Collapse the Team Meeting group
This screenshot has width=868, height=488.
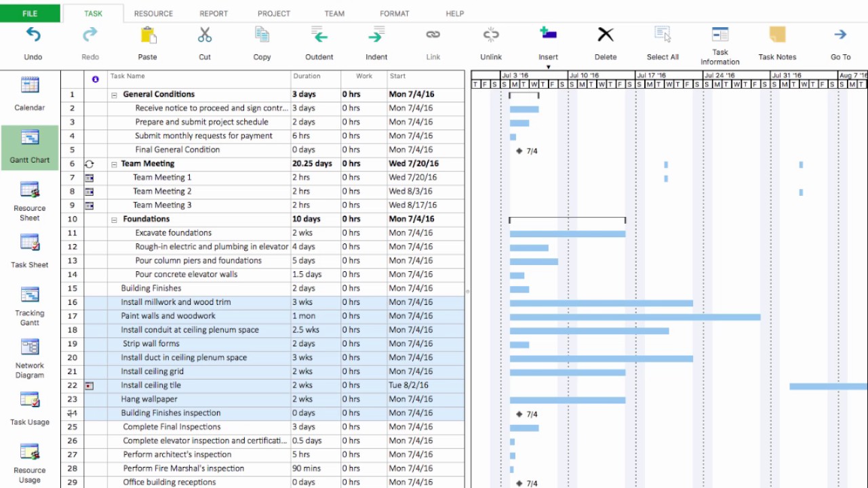point(115,164)
